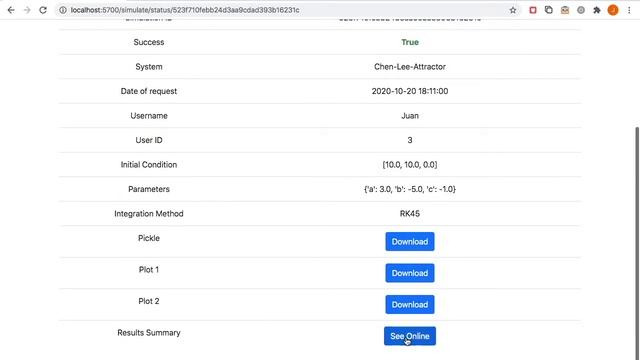Open the red square extension icon
Image resolution: width=640 pixels, height=360 pixels.
(x=533, y=10)
